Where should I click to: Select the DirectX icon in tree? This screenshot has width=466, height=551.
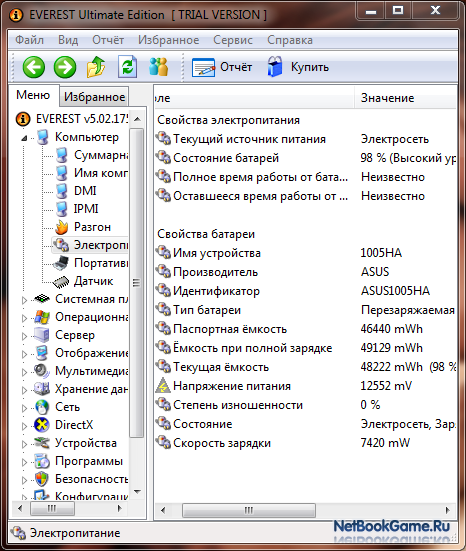(x=42, y=425)
